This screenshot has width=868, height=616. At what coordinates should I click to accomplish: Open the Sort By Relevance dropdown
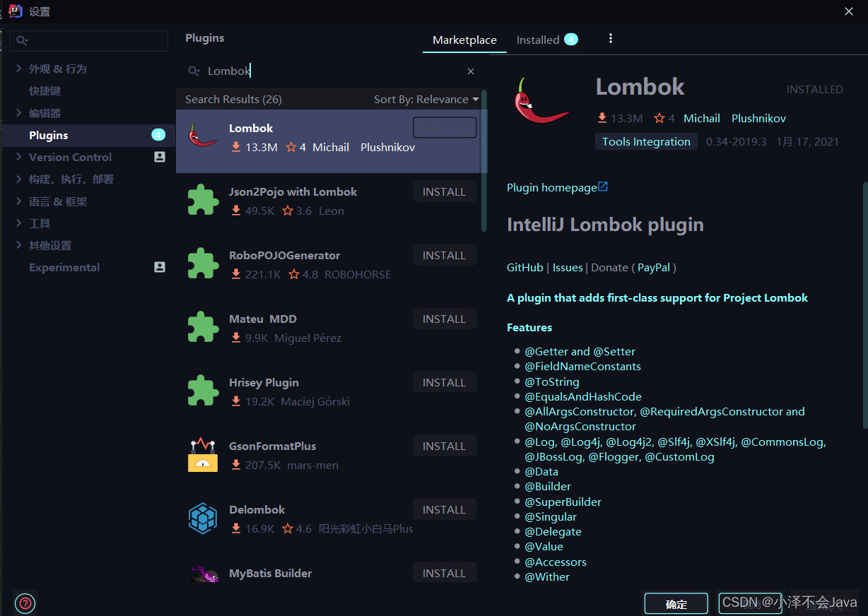click(426, 99)
